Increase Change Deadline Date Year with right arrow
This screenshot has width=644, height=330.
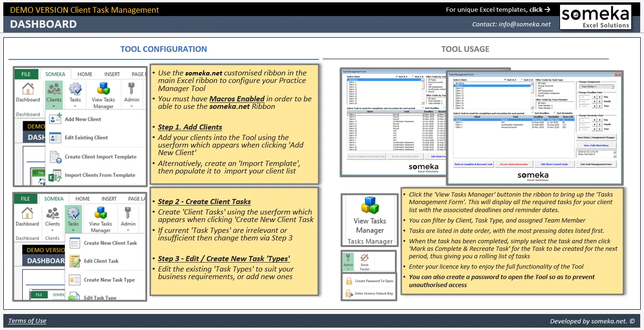(600, 106)
